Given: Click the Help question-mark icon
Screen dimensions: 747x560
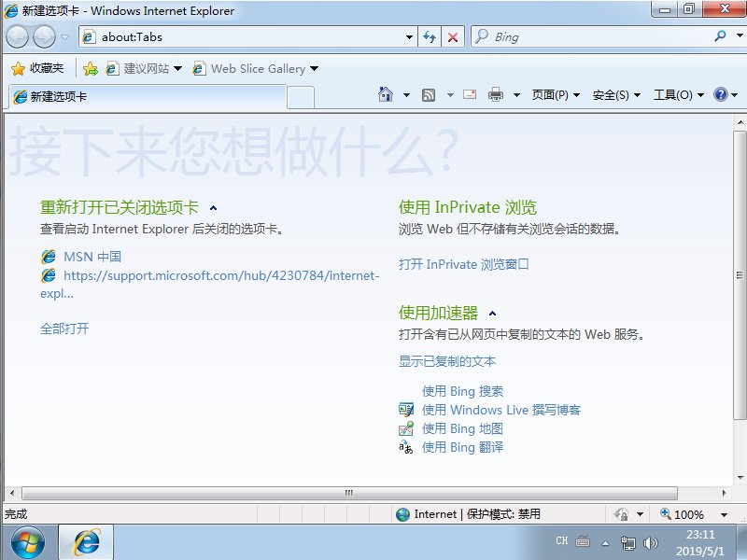Looking at the screenshot, I should [x=719, y=94].
